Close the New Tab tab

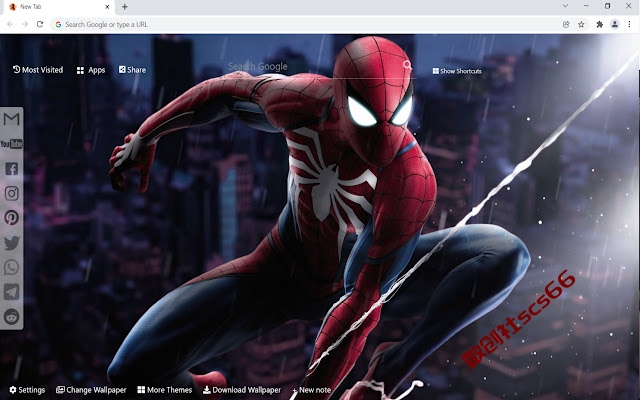tap(107, 7)
